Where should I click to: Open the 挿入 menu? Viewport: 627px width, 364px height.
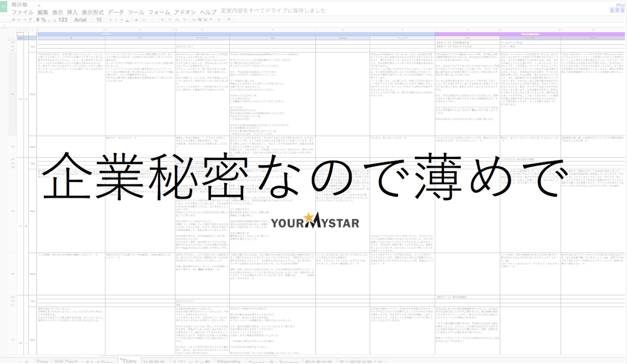pyautogui.click(x=72, y=12)
